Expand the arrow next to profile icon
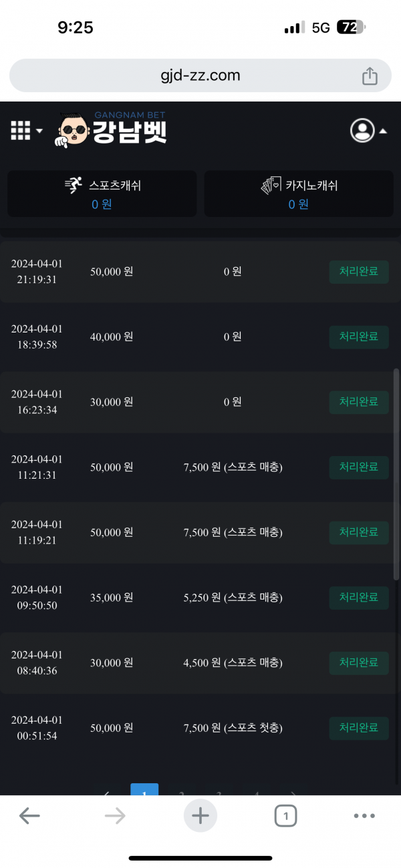 coord(383,132)
